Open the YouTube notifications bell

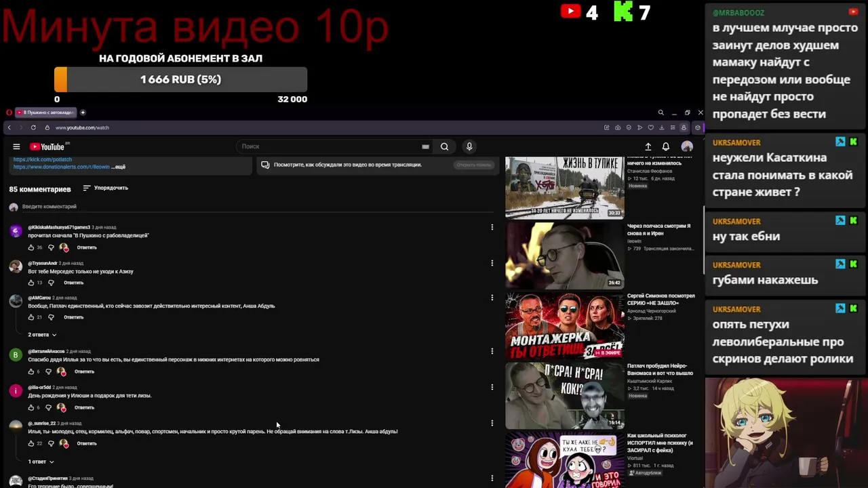tap(666, 146)
